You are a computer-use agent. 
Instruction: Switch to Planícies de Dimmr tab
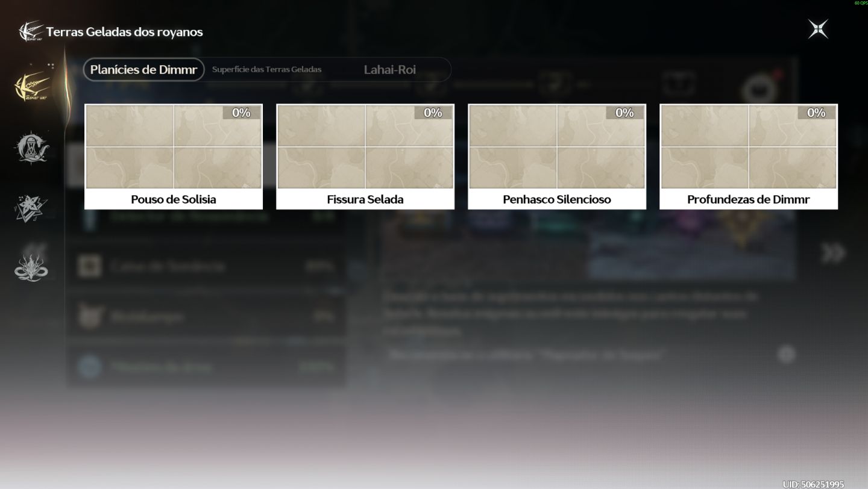point(143,70)
